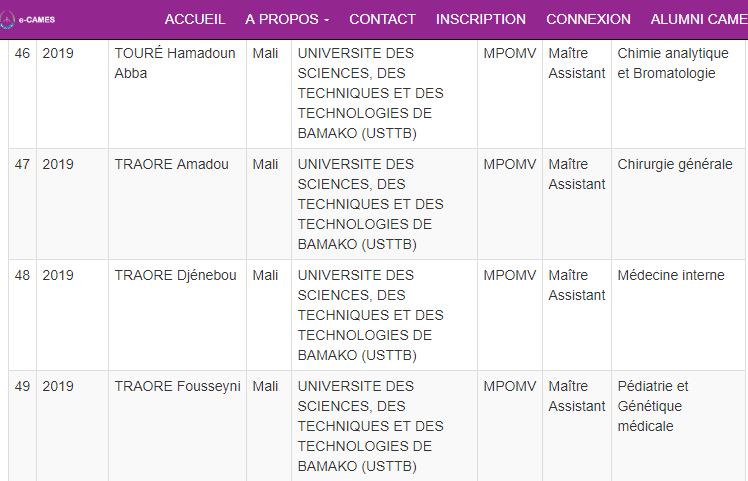Open the CONNEXION login link
This screenshot has height=481, width=748.
[588, 19]
